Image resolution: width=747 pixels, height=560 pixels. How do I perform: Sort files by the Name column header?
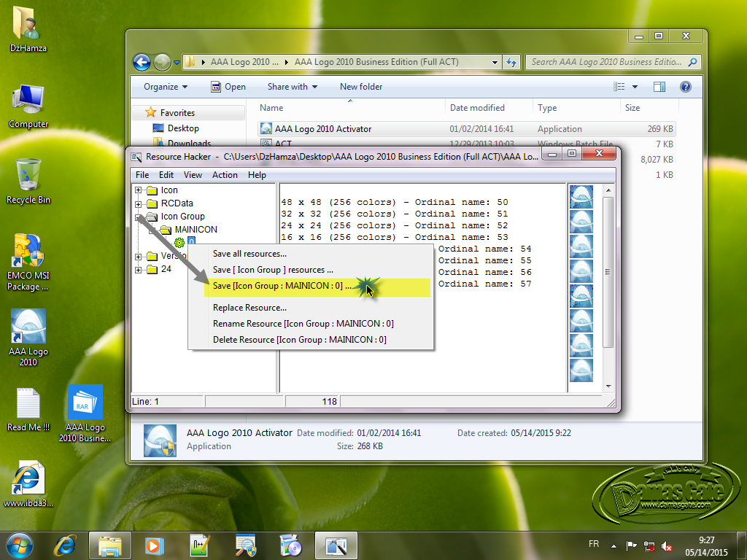350,108
